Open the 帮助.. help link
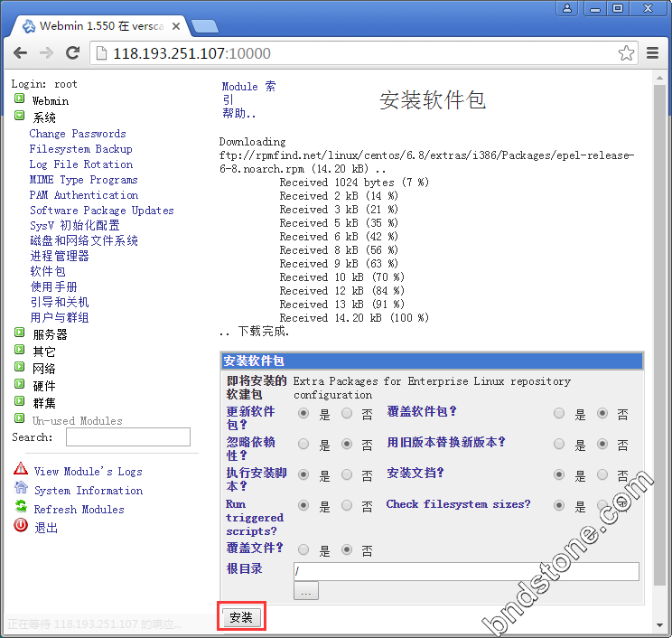672x638 pixels. [x=238, y=114]
